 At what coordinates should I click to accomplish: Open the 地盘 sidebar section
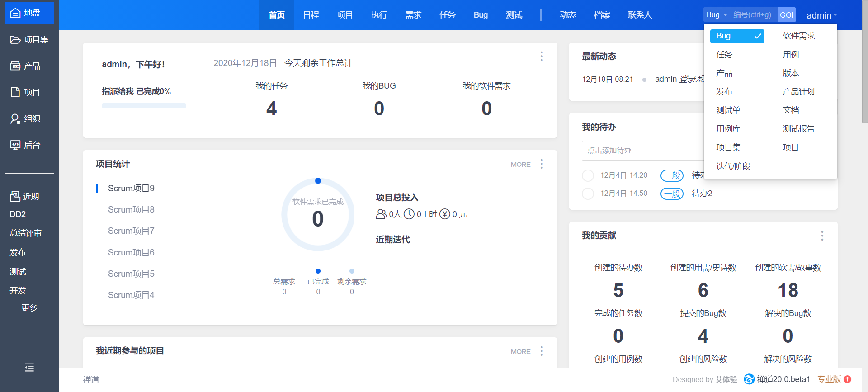[29, 13]
